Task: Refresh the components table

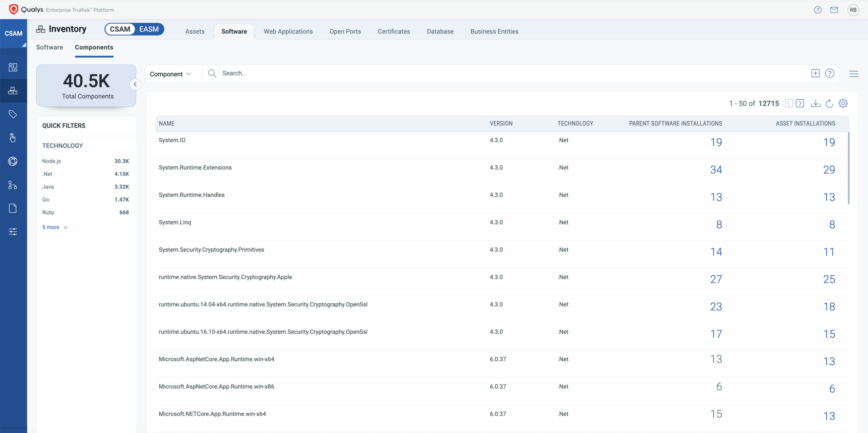Action: (829, 103)
